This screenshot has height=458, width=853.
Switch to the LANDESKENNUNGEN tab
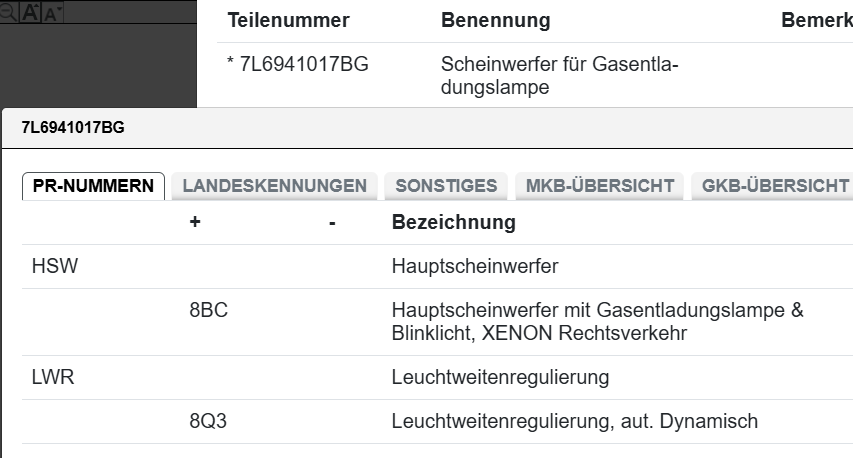click(x=274, y=186)
